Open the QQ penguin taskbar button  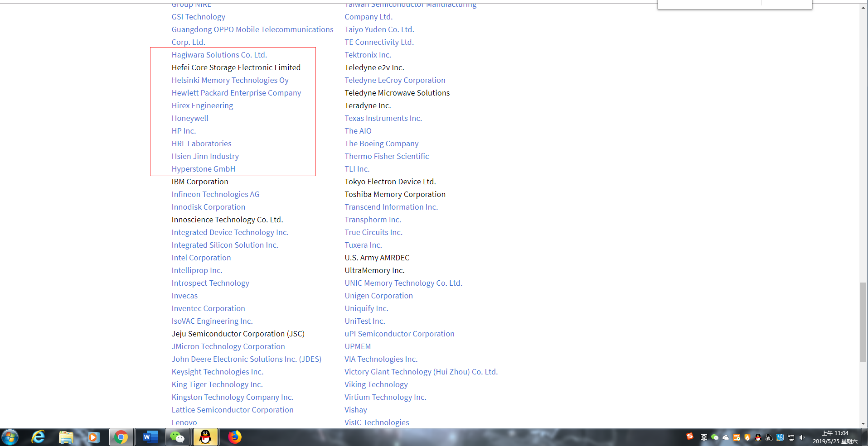tap(205, 437)
